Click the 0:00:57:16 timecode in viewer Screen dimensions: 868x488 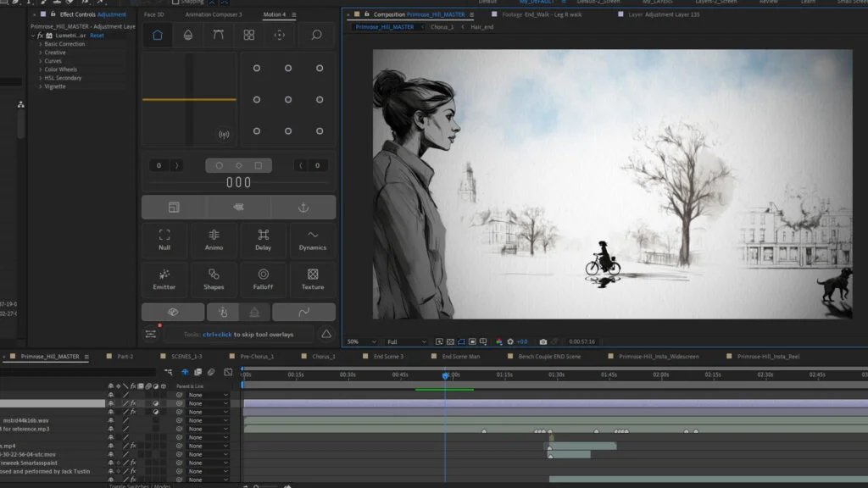[x=581, y=342]
